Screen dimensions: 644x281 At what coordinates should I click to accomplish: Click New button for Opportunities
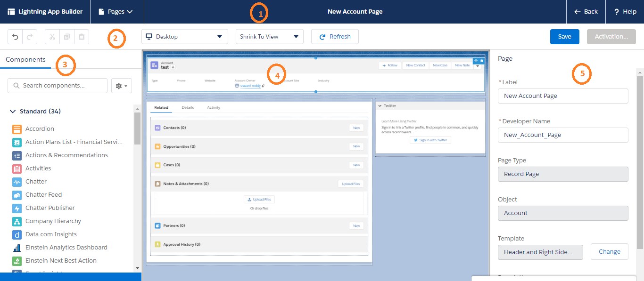click(356, 146)
